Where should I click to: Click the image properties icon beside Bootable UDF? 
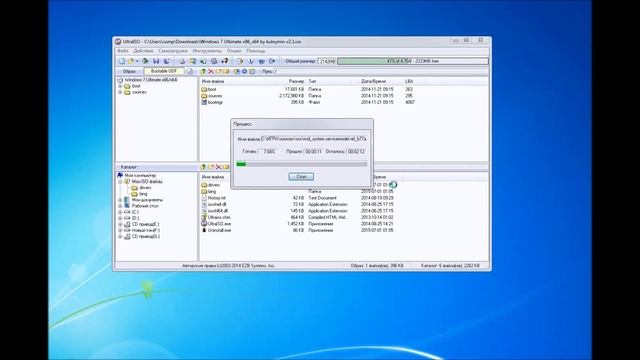190,71
